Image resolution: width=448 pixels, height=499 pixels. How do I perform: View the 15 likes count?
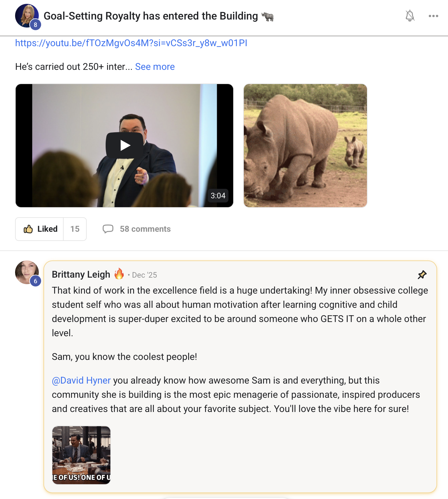tap(75, 229)
